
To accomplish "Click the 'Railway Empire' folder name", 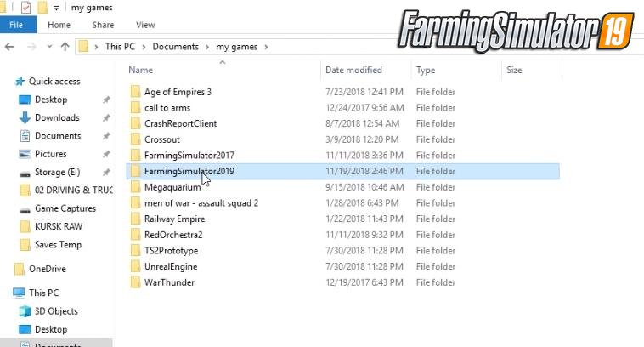I will point(174,219).
